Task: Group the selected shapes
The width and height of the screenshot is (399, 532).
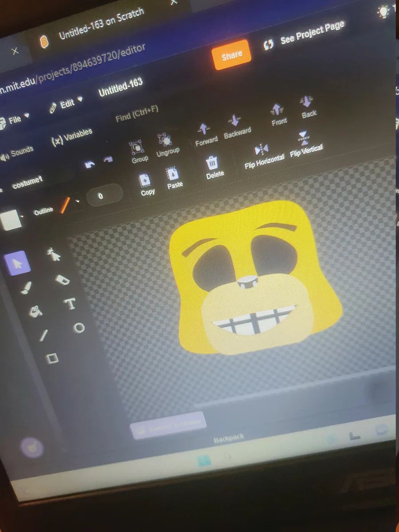Action: (137, 151)
